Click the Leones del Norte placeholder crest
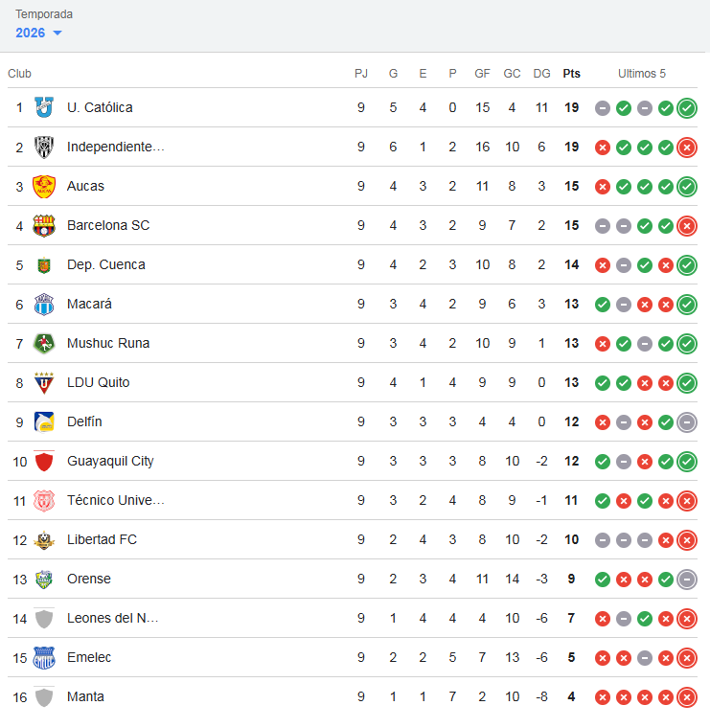This screenshot has width=710, height=728. pos(44,618)
